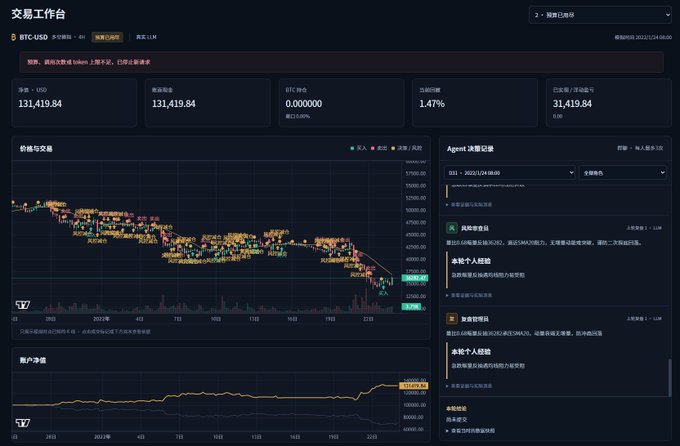Image resolution: width=680 pixels, height=446 pixels.
Task: Click the 买入 marker arrow under latest candle
Action: pyautogui.click(x=383, y=287)
